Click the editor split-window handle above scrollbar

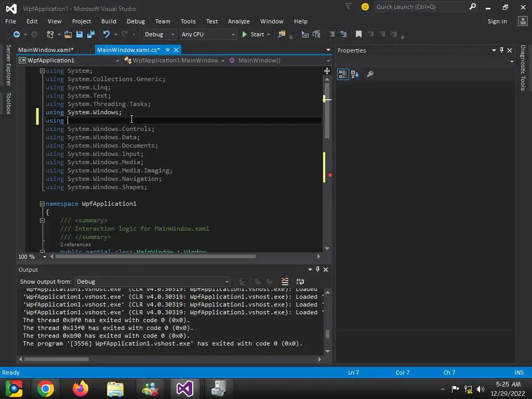327,71
